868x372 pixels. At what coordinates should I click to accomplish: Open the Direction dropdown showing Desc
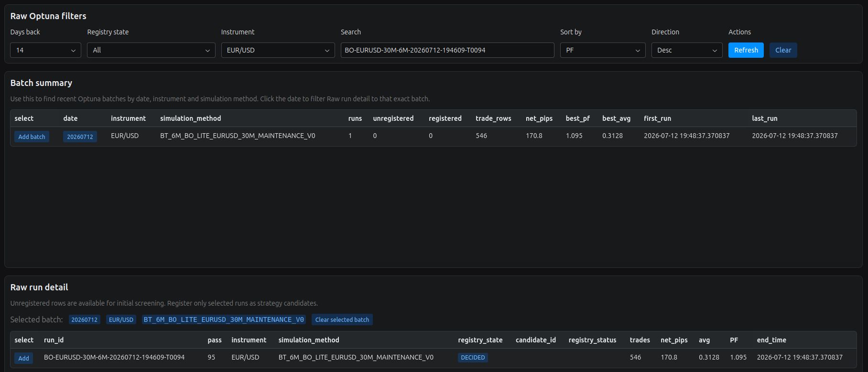[x=687, y=50]
